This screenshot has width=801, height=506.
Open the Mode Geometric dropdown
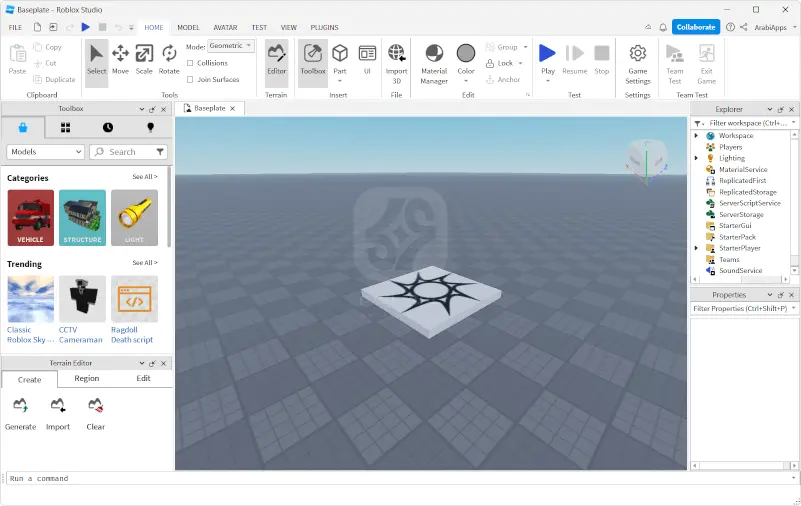(x=230, y=45)
